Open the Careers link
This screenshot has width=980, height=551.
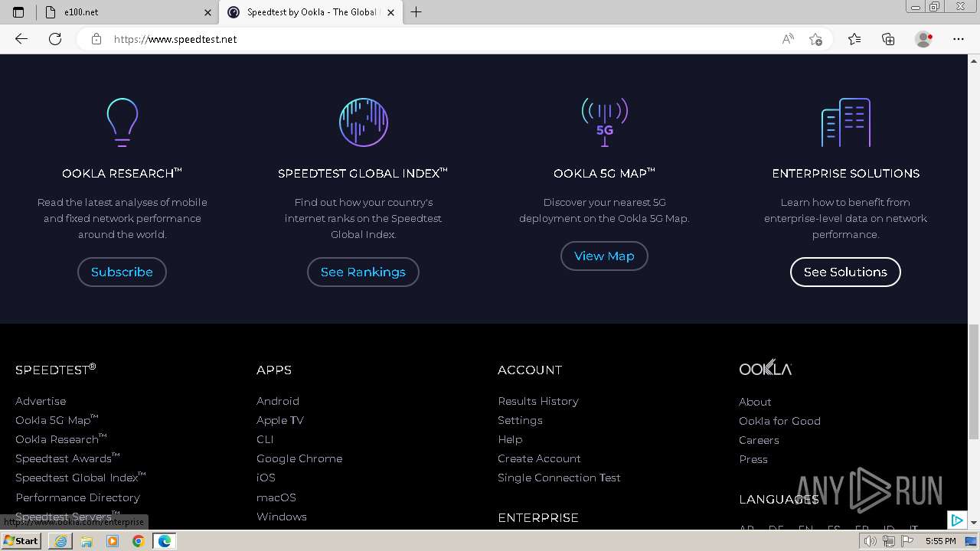coord(759,440)
